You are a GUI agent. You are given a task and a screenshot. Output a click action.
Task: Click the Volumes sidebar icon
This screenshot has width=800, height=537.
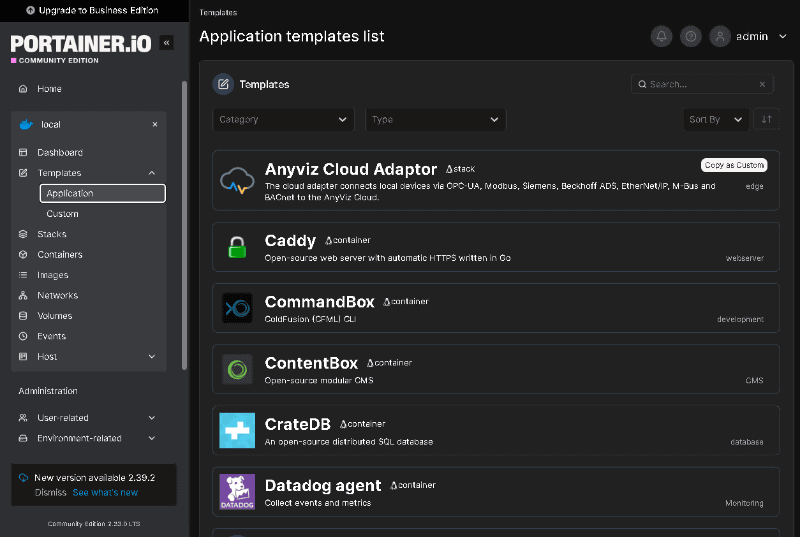pos(23,316)
